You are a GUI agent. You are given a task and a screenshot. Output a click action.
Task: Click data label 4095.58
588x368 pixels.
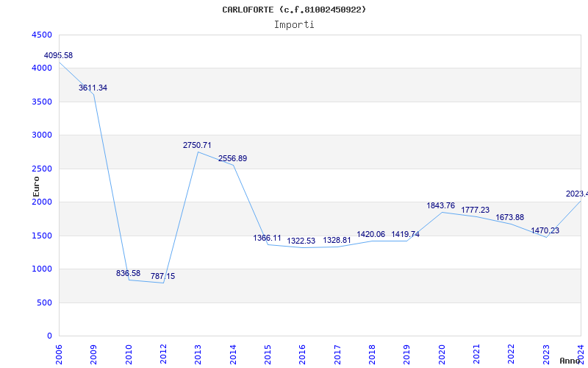[58, 56]
